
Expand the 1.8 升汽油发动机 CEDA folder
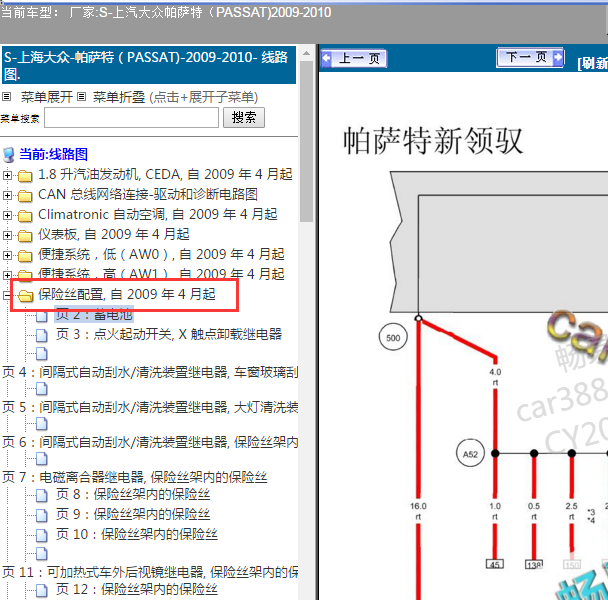[7, 175]
